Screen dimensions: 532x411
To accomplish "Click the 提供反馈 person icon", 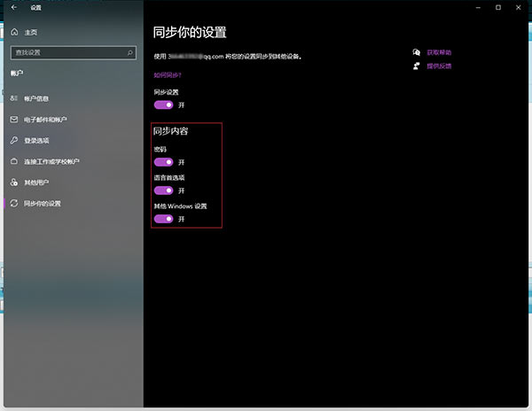I will 417,66.
